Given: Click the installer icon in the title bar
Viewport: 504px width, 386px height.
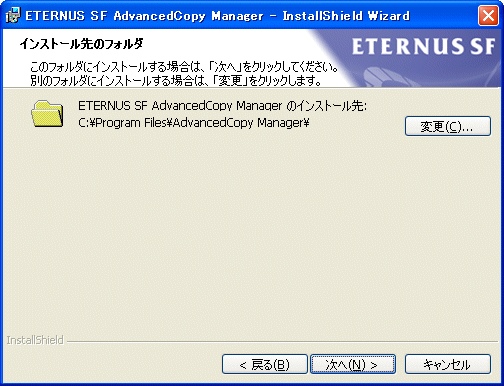Looking at the screenshot, I should [13, 15].
